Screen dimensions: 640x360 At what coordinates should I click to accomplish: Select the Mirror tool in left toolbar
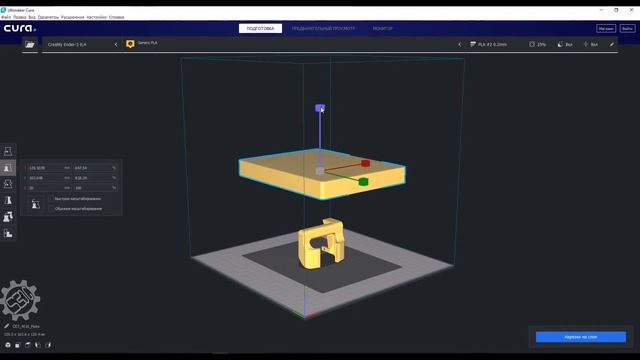coord(8,200)
